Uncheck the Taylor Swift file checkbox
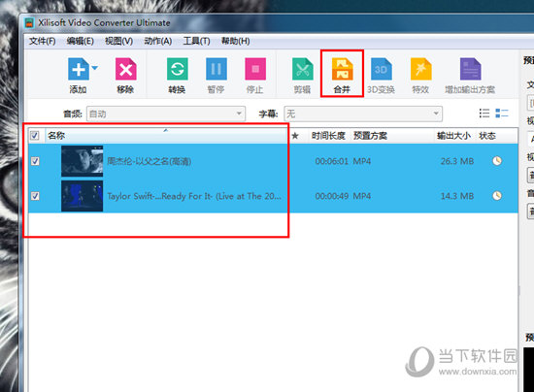 pyautogui.click(x=35, y=196)
